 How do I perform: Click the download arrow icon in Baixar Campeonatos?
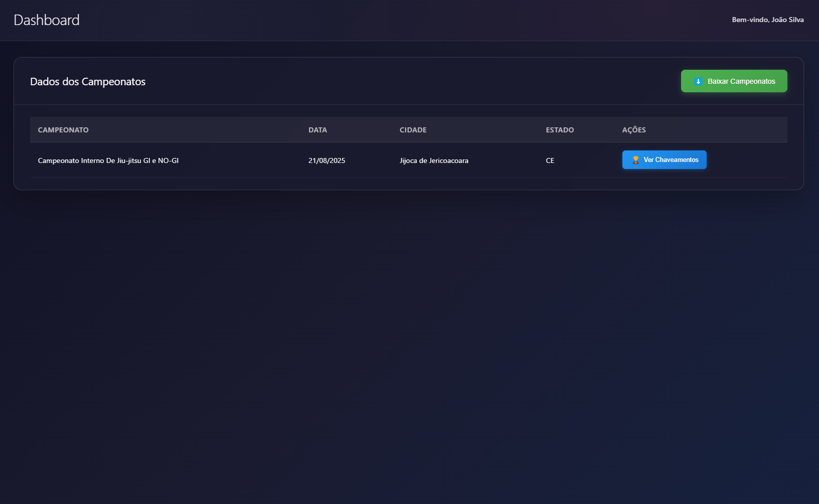[698, 81]
